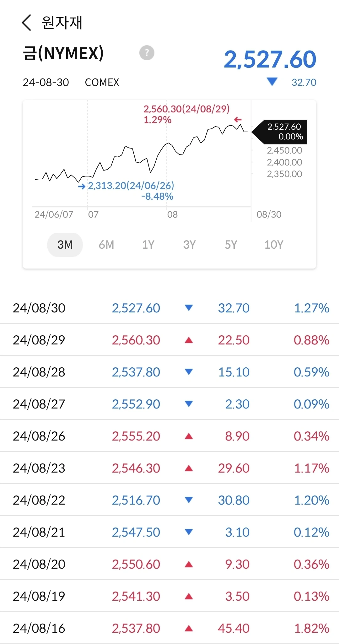339x644 pixels.
Task: Tap the down triangle in 24/08/30 row
Action: [189, 308]
